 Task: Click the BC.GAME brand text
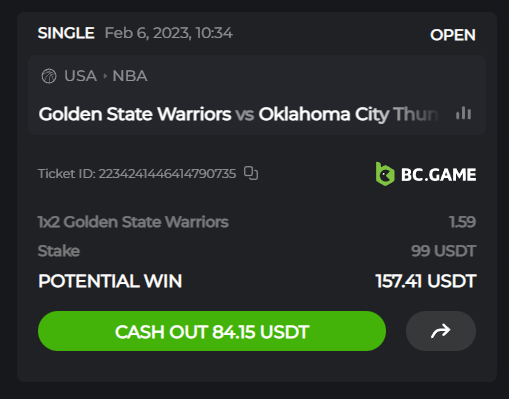point(438,175)
